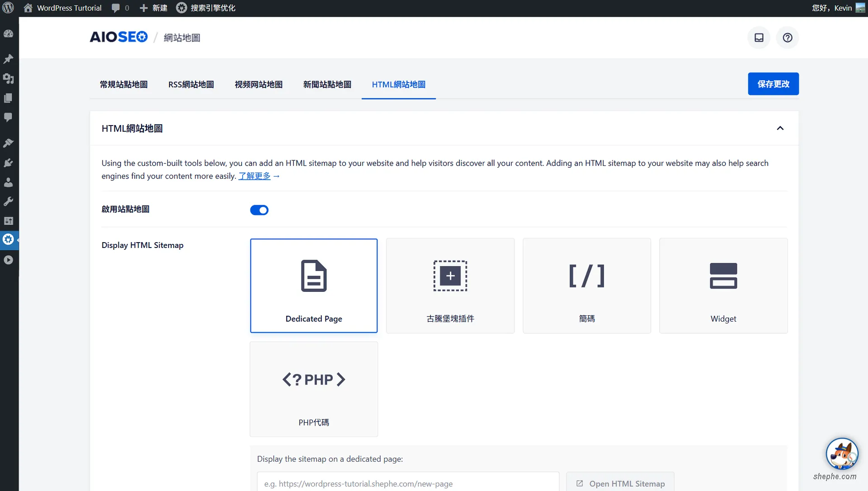Open the AIOSEO plugin icon in sidebar
This screenshot has width=868, height=491.
(x=9, y=239)
